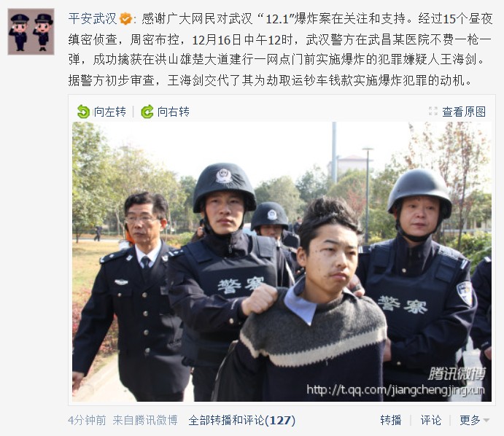Expand the 更多 dropdown arrow

[486, 420]
